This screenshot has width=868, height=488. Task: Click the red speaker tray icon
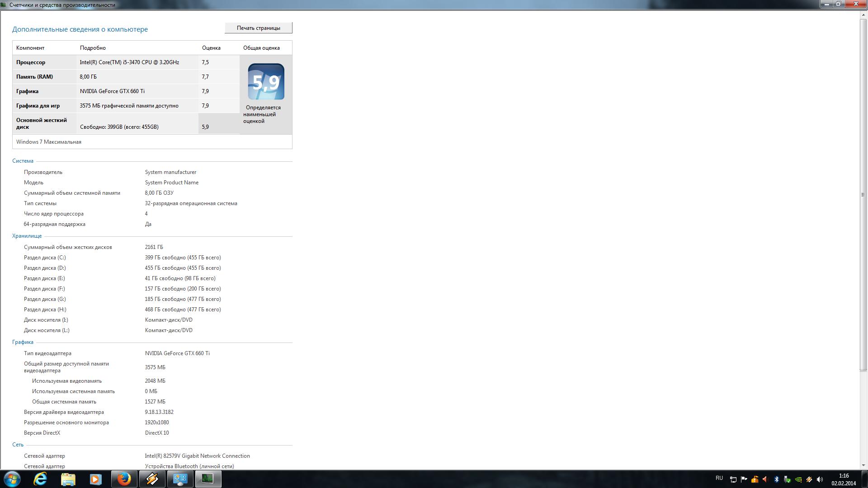tap(765, 479)
